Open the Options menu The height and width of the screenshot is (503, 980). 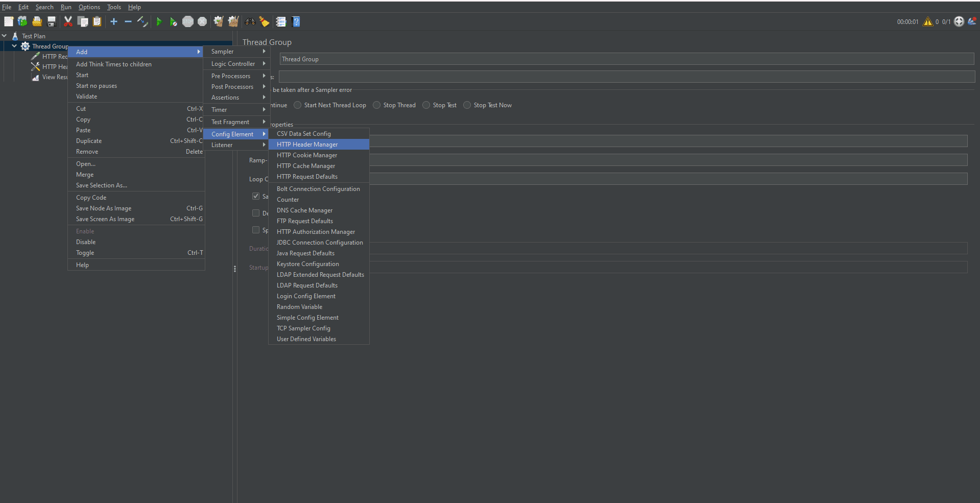(89, 7)
